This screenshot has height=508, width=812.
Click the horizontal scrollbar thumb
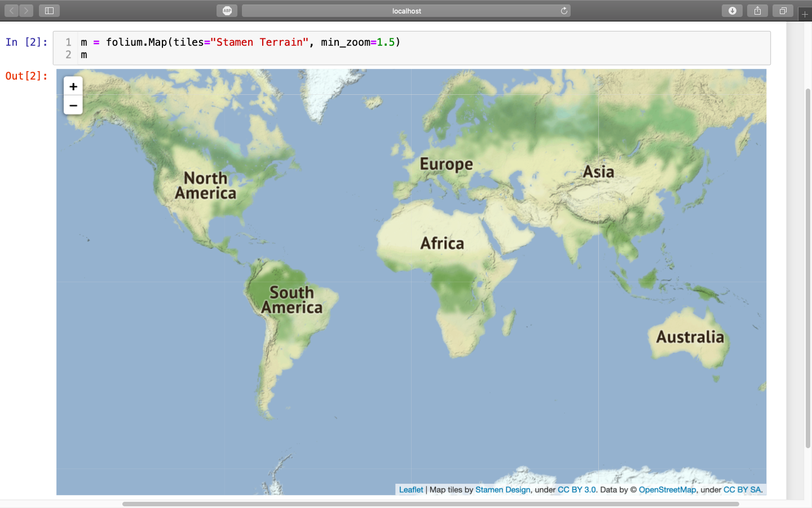click(431, 504)
